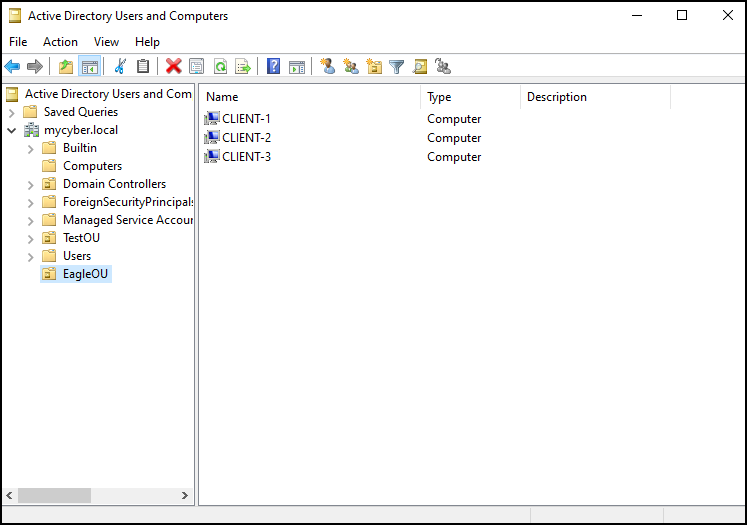The width and height of the screenshot is (747, 525).
Task: Select the Computers container in tree
Action: [92, 166]
